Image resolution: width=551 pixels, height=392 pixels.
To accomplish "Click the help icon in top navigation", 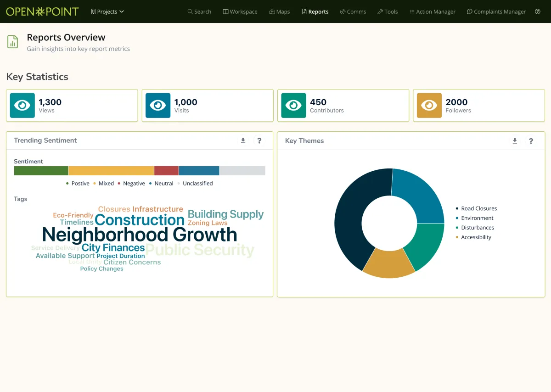I will [538, 12].
